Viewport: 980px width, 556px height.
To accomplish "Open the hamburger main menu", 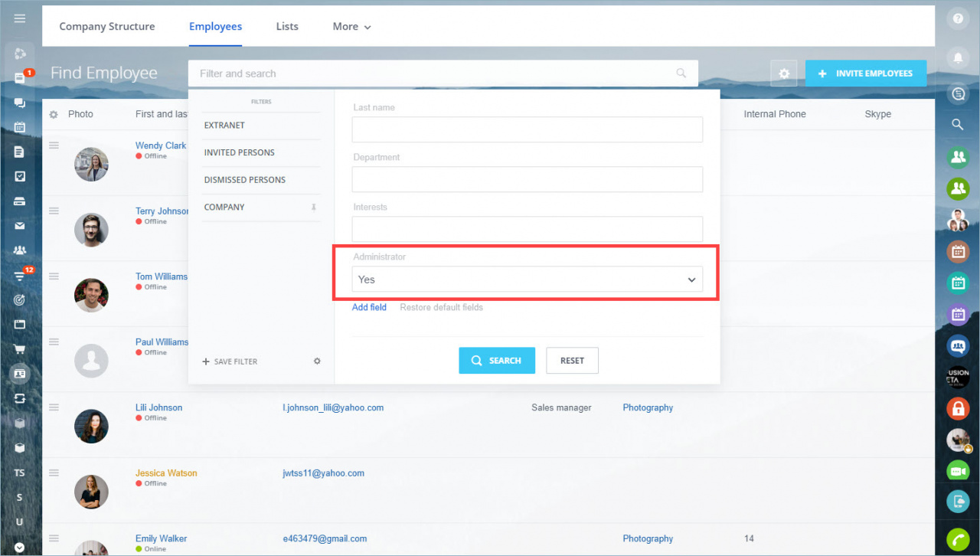I will coord(19,18).
